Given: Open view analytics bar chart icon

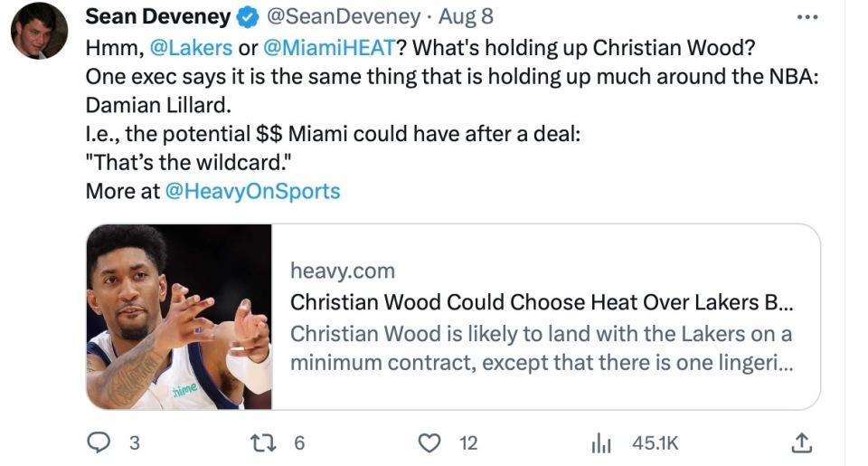Looking at the screenshot, I should [x=601, y=443].
